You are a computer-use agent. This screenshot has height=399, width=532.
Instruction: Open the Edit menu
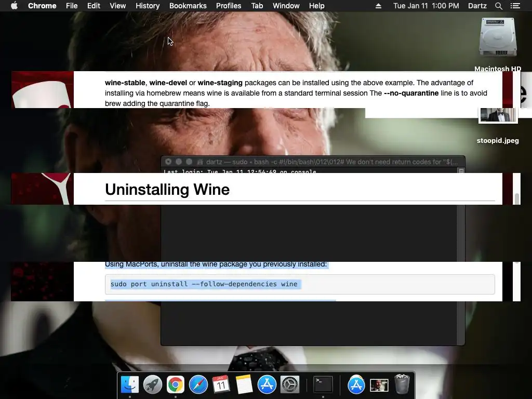point(94,6)
